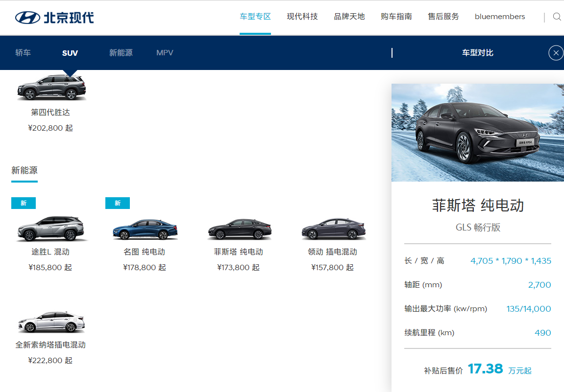Switch to the 新能源 category tab
This screenshot has width=564, height=392.
[x=121, y=53]
